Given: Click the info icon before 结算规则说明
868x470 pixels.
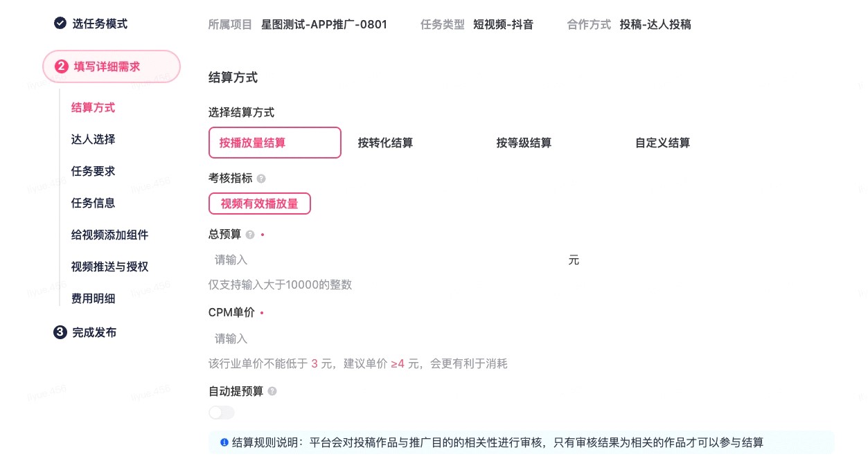Looking at the screenshot, I should click(224, 442).
